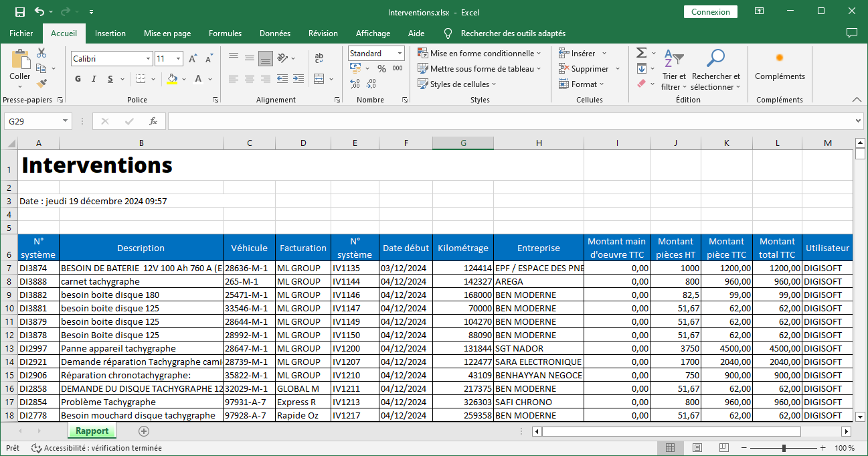The width and height of the screenshot is (868, 456).
Task: Open the Compléments add-ins icon
Action: coord(780,58)
